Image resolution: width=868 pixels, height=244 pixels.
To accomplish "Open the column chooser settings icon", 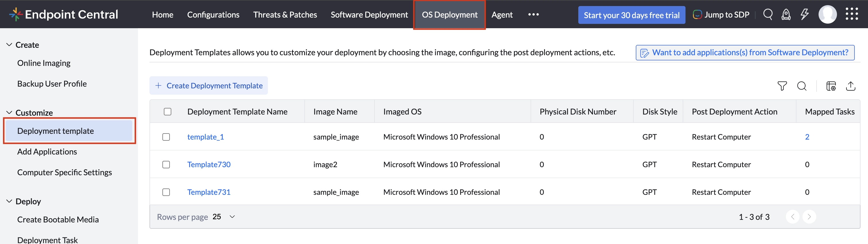I will (x=831, y=86).
